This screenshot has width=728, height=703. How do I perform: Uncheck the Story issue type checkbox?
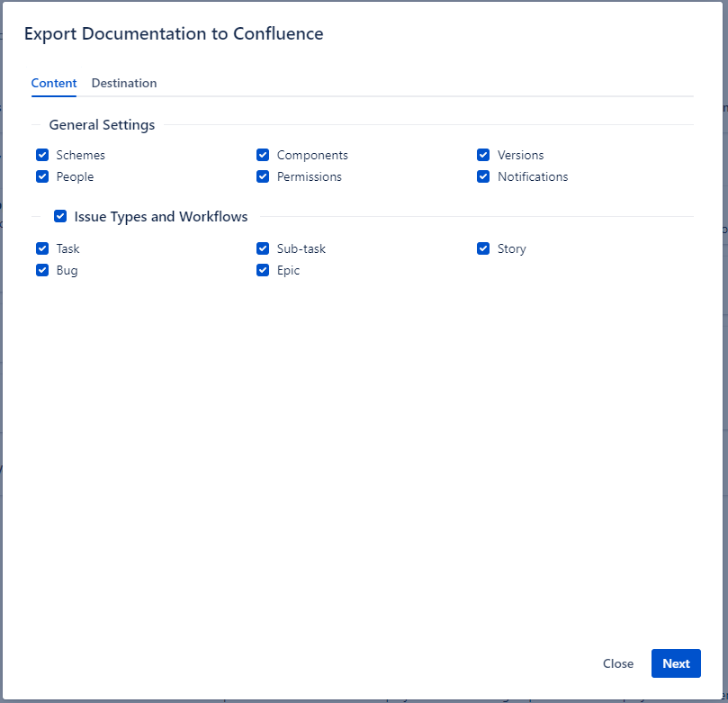click(483, 248)
